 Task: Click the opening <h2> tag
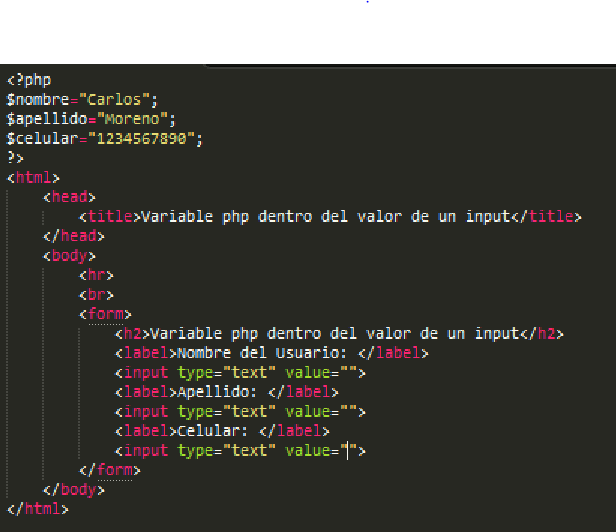tap(132, 334)
